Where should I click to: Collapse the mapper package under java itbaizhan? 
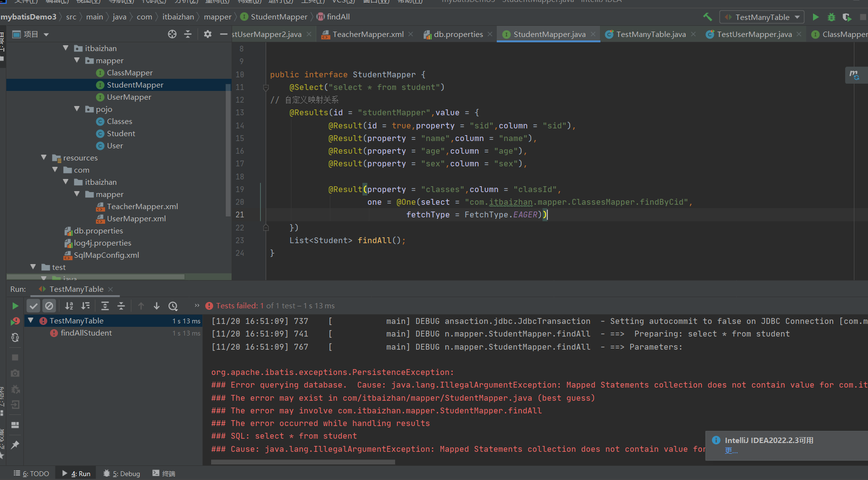pos(77,60)
